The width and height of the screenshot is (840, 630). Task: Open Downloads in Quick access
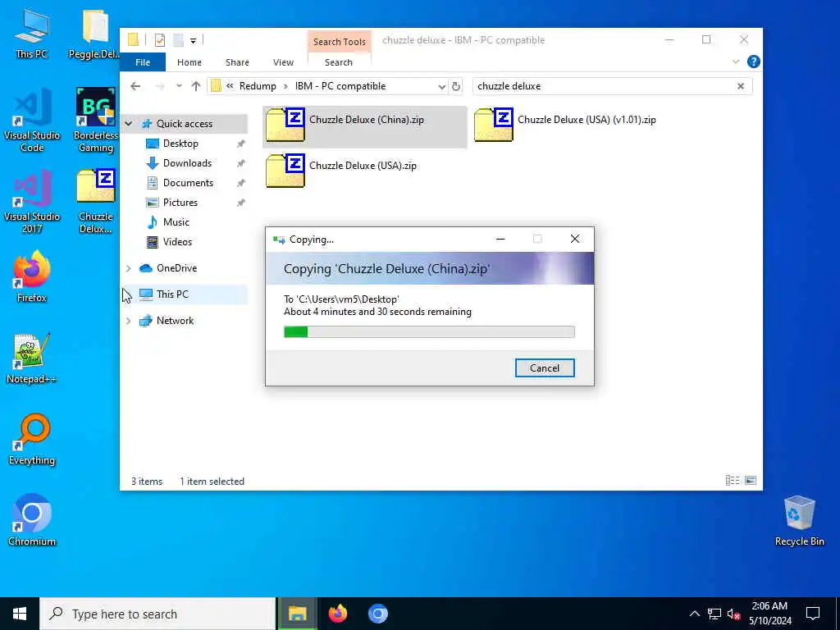[187, 163]
